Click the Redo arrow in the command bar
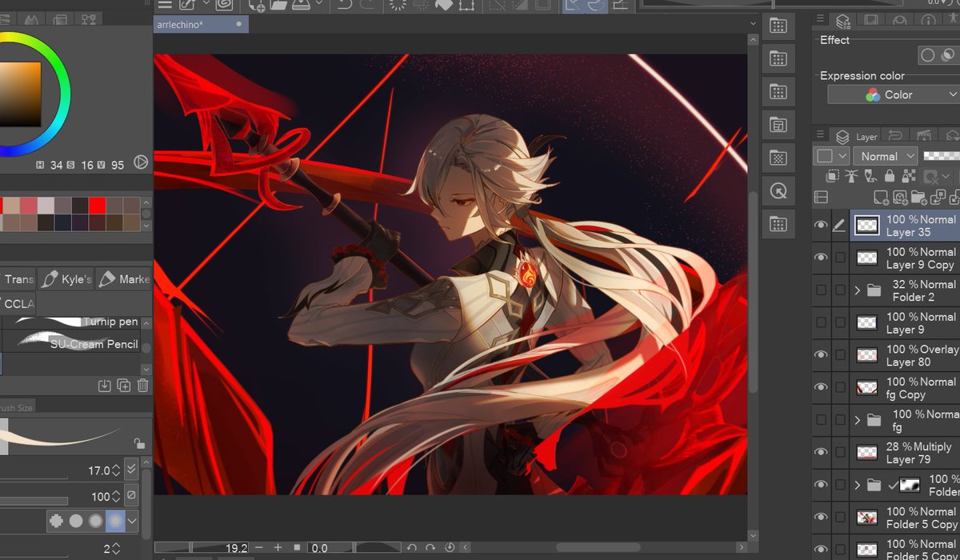The image size is (960, 560). point(369,4)
